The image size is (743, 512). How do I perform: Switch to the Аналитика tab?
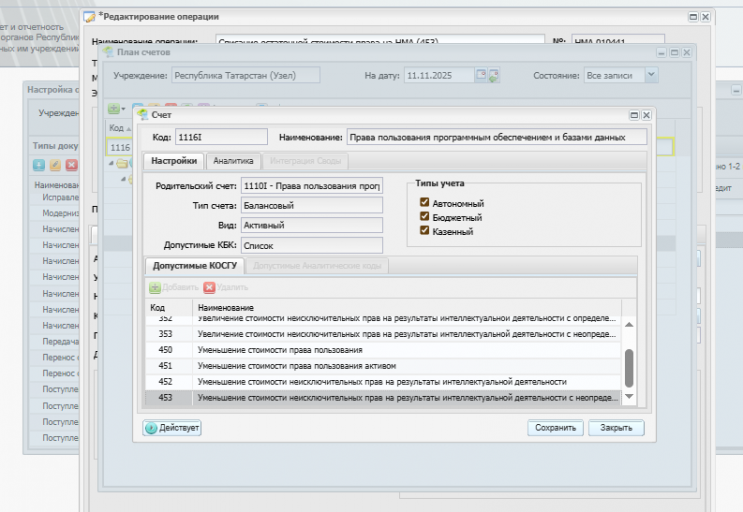coord(233,161)
